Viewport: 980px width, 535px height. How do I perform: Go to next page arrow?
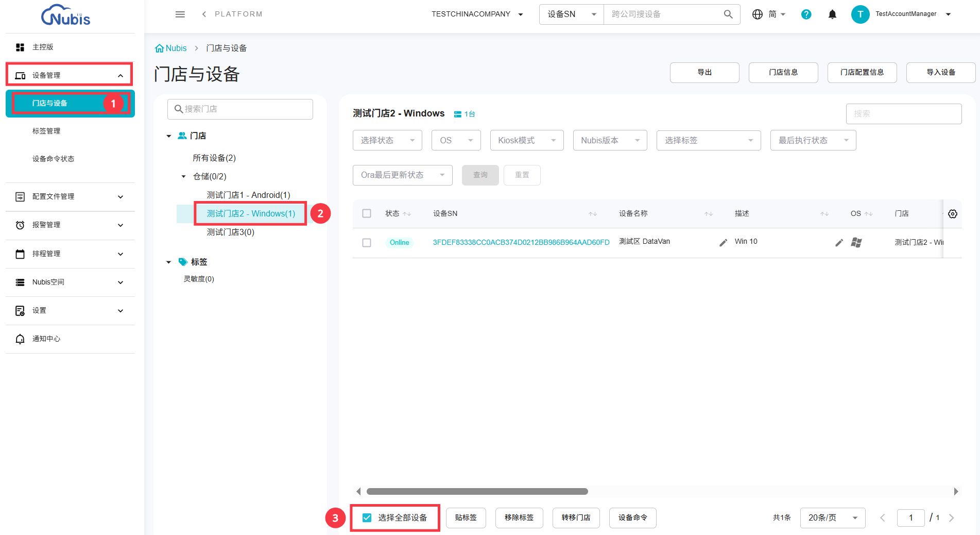tap(951, 518)
